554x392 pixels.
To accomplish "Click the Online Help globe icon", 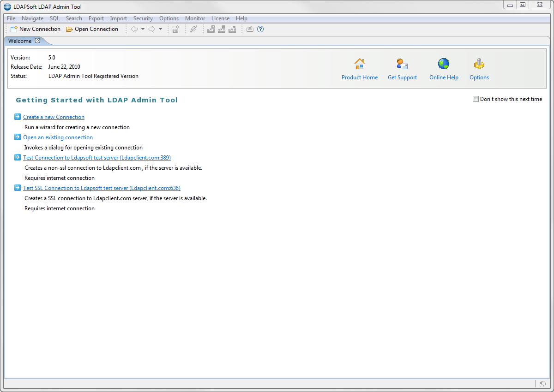I will click(x=444, y=64).
